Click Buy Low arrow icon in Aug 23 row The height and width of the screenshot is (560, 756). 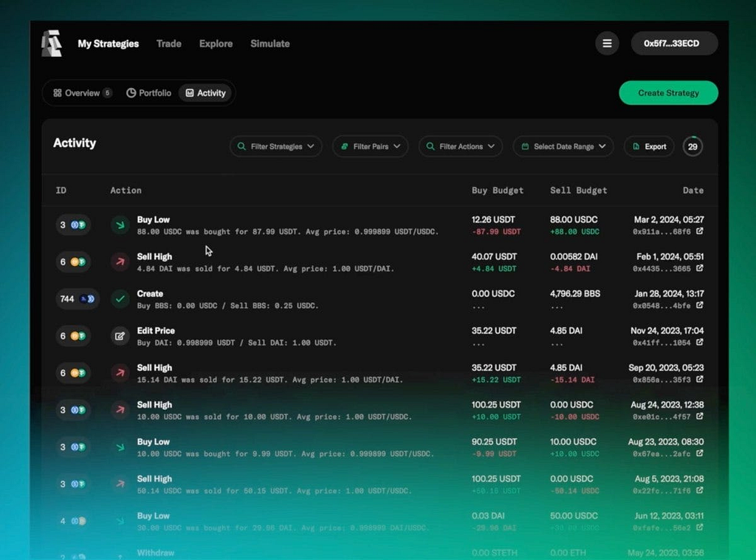click(x=120, y=447)
